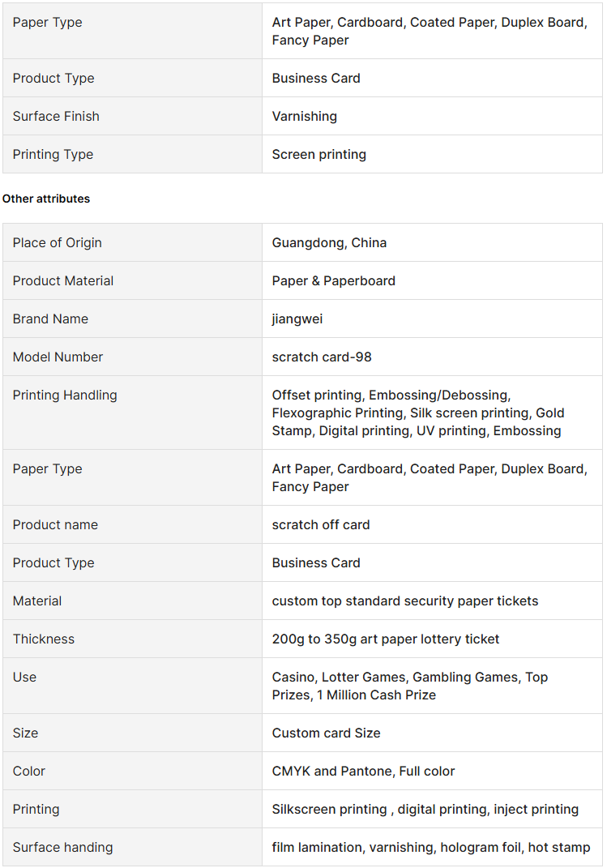Select the "Surface handing" label

click(x=63, y=847)
